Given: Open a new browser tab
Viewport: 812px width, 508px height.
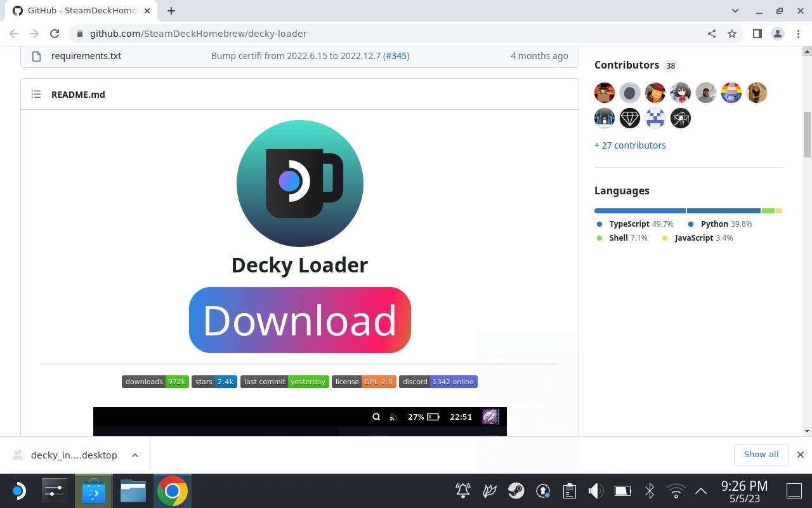Looking at the screenshot, I should pos(171,10).
